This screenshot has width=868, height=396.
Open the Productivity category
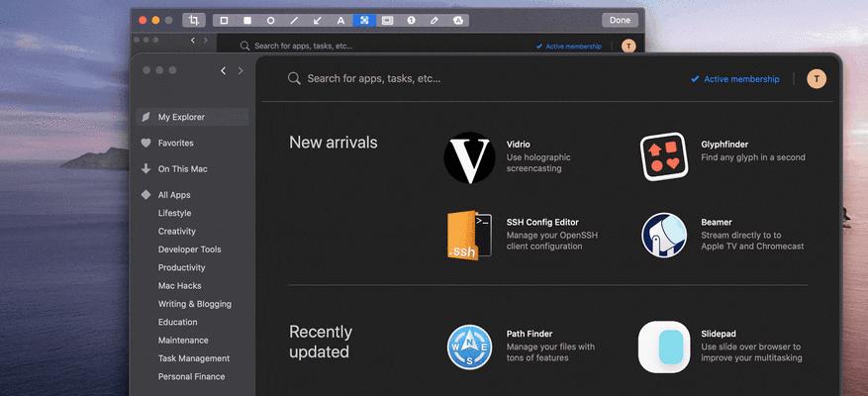click(181, 267)
